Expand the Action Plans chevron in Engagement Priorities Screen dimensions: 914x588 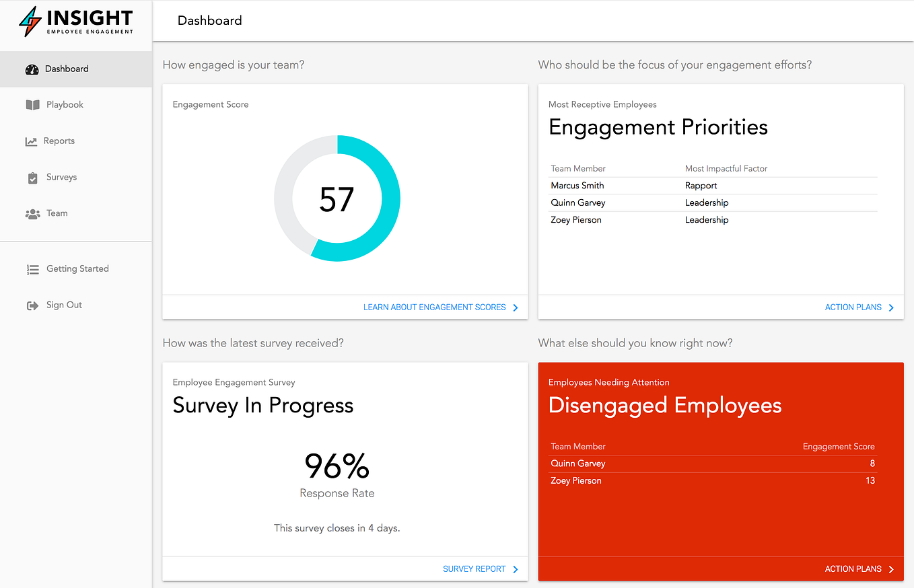[891, 307]
